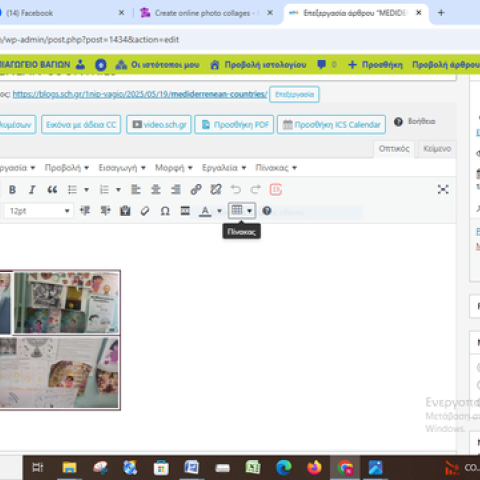Redo the last undone edit
This screenshot has height=480, width=480.
tap(256, 190)
